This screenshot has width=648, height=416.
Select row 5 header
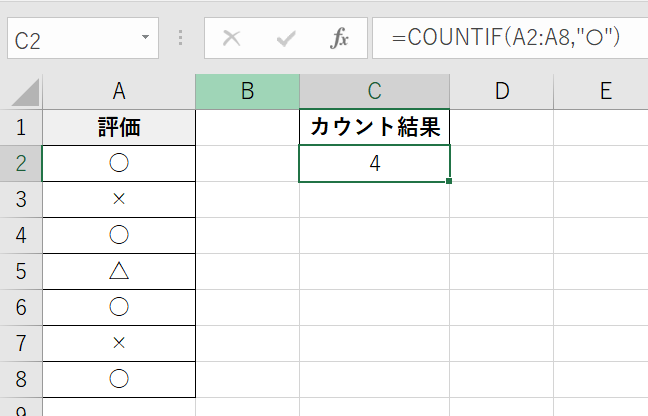(21, 271)
